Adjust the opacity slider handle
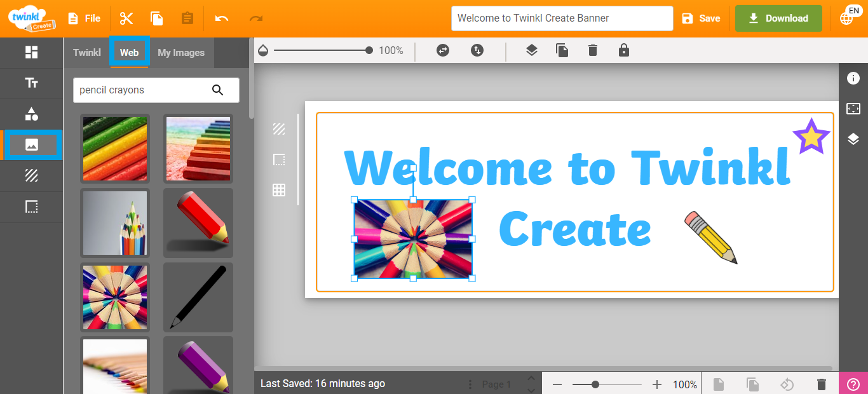Image resolution: width=868 pixels, height=394 pixels. (x=369, y=50)
